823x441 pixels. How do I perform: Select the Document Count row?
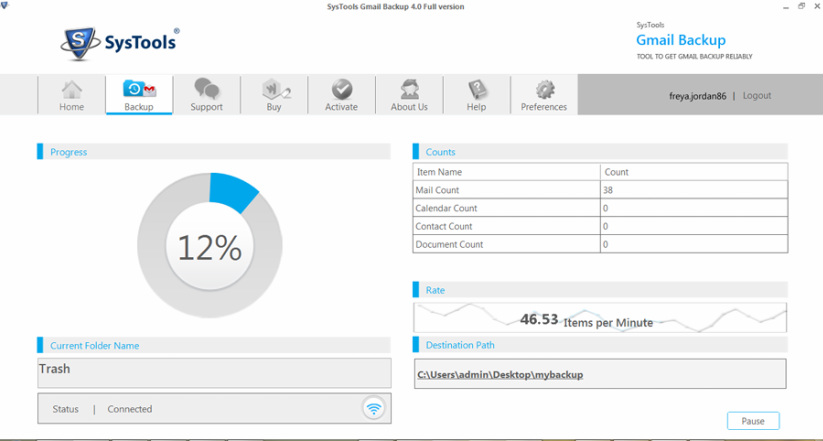pyautogui.click(x=600, y=244)
